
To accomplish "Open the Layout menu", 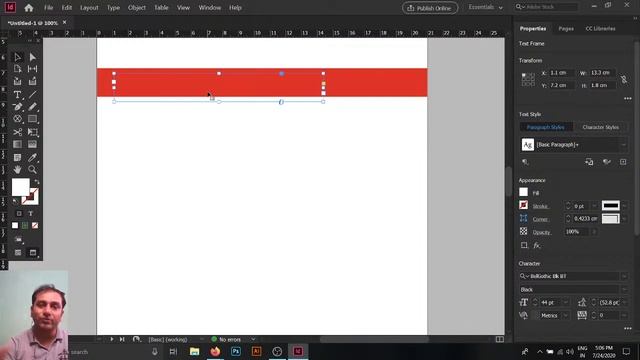I will click(x=89, y=8).
